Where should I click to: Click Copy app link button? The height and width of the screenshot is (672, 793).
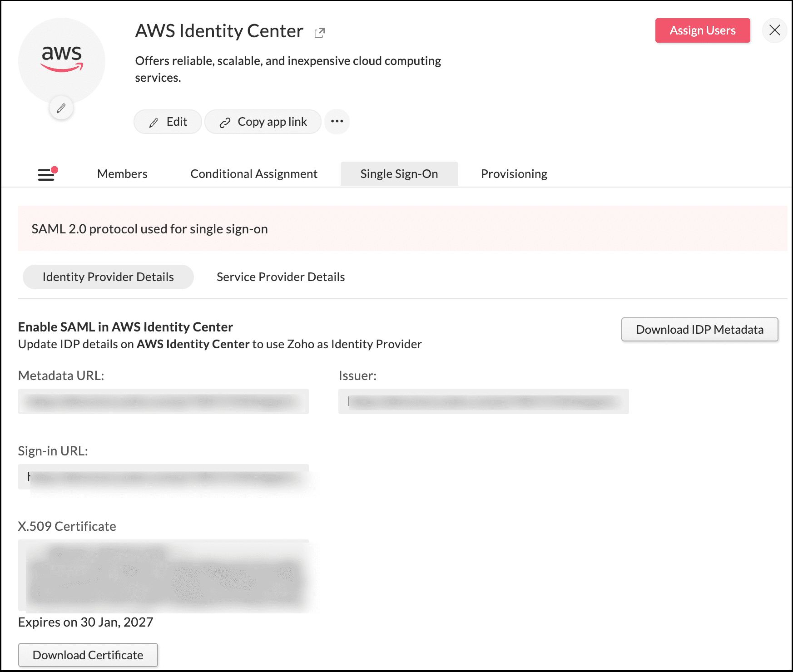pyautogui.click(x=263, y=122)
